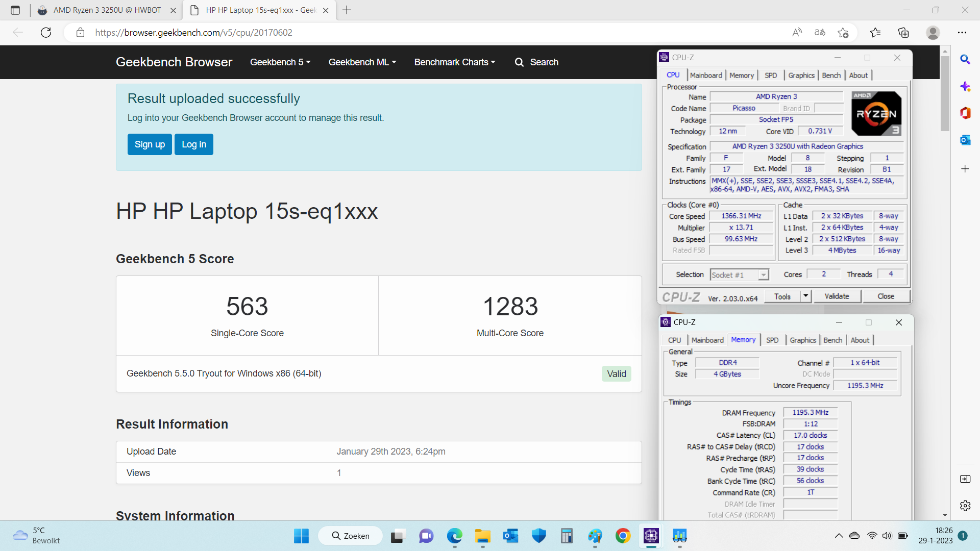Show hidden system tray icons
Image resolution: width=980 pixels, height=551 pixels.
[839, 536]
